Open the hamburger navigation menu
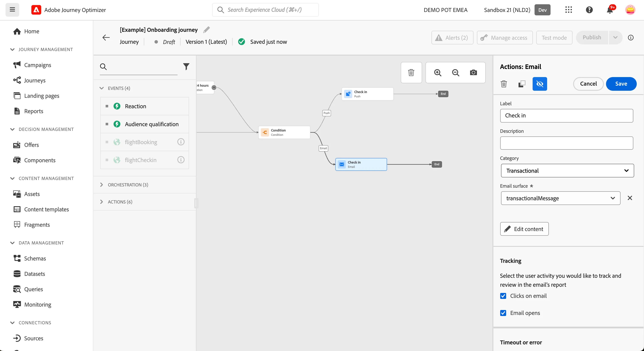The width and height of the screenshot is (644, 351). 12,10
